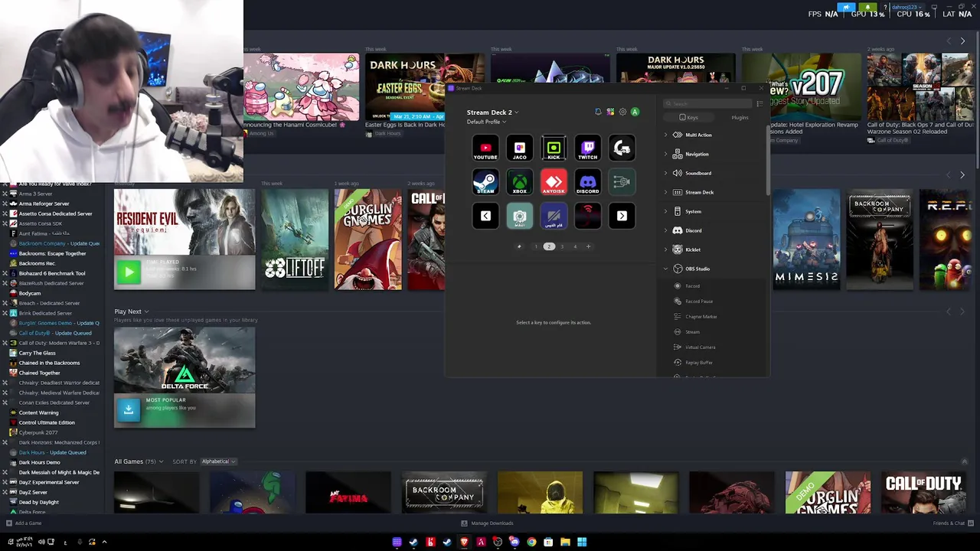Open File Explorer from the taskbar
The width and height of the screenshot is (980, 551).
565,542
